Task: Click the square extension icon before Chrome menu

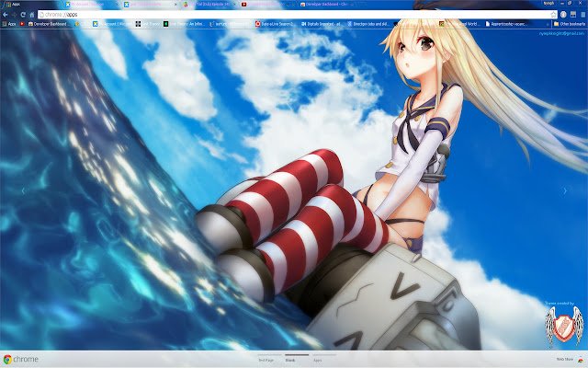Action: [573, 15]
